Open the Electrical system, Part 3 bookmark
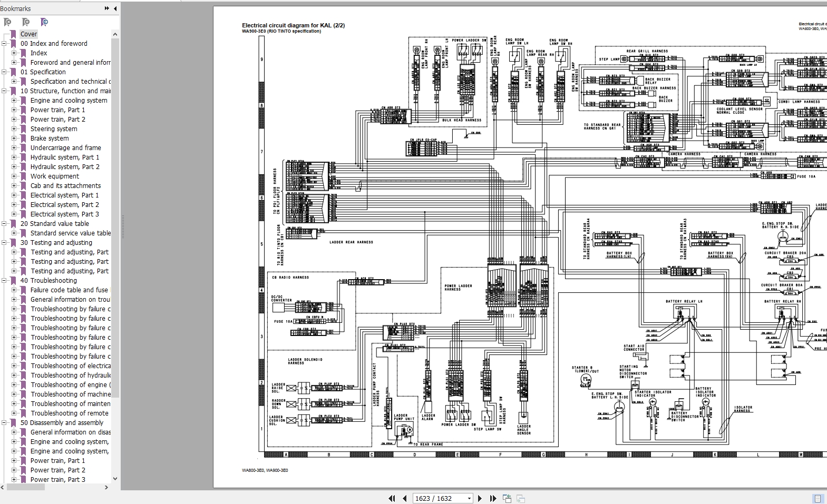 point(64,214)
